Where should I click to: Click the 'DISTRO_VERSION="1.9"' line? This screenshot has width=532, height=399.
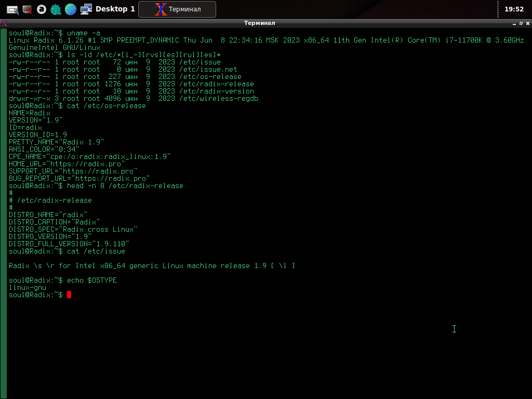(x=50, y=237)
